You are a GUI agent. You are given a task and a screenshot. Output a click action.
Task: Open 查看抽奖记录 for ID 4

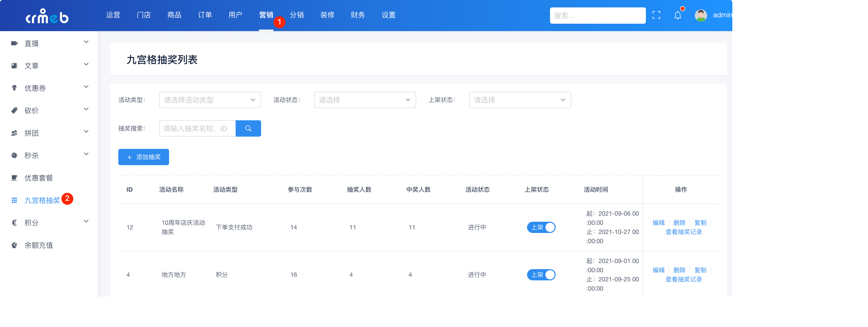coord(684,280)
